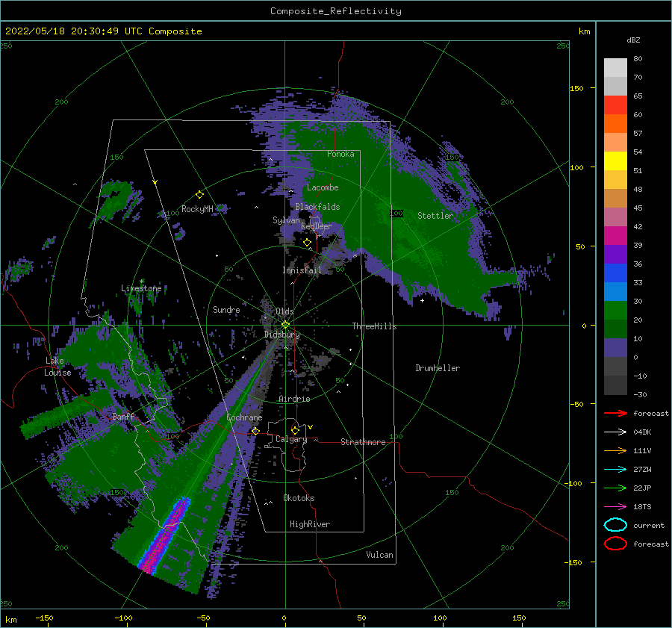The width and height of the screenshot is (672, 628).
Task: Click the Banff town label
Action: click(123, 417)
